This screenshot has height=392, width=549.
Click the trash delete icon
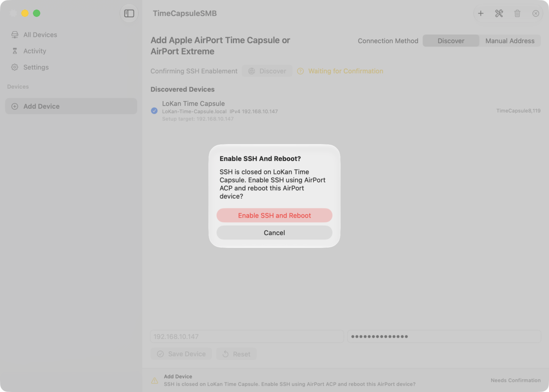click(x=517, y=13)
